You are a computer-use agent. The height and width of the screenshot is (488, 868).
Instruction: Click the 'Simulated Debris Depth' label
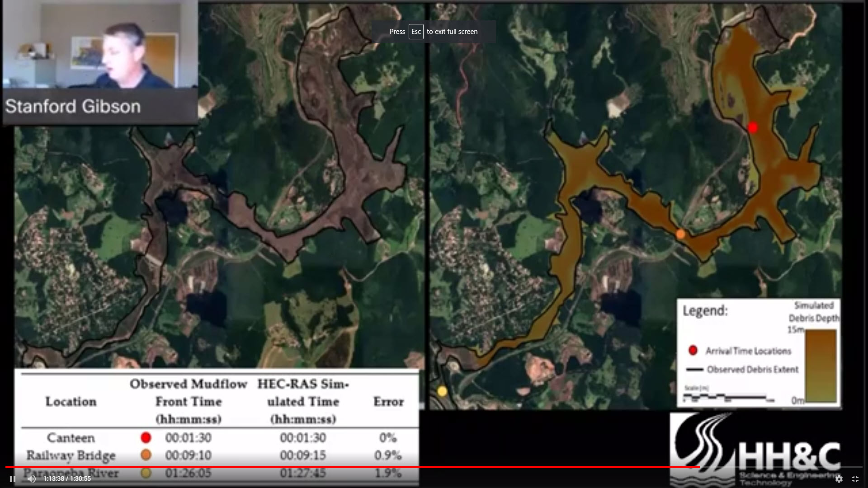[x=814, y=312]
